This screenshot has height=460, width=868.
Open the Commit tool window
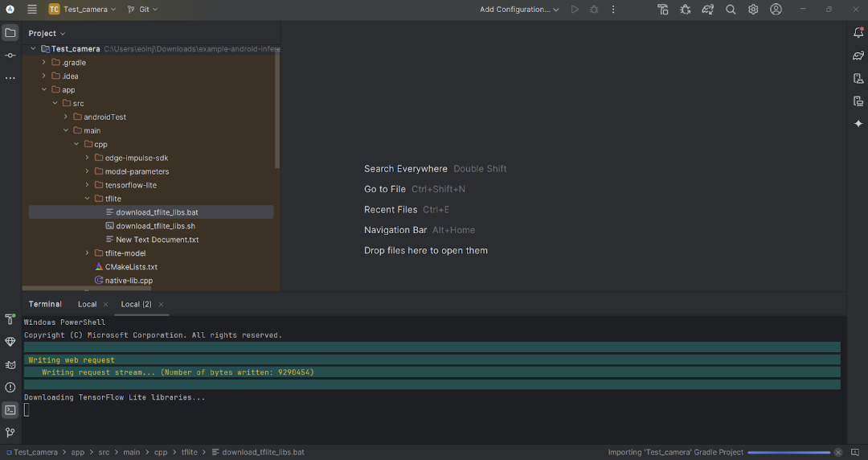(10, 55)
